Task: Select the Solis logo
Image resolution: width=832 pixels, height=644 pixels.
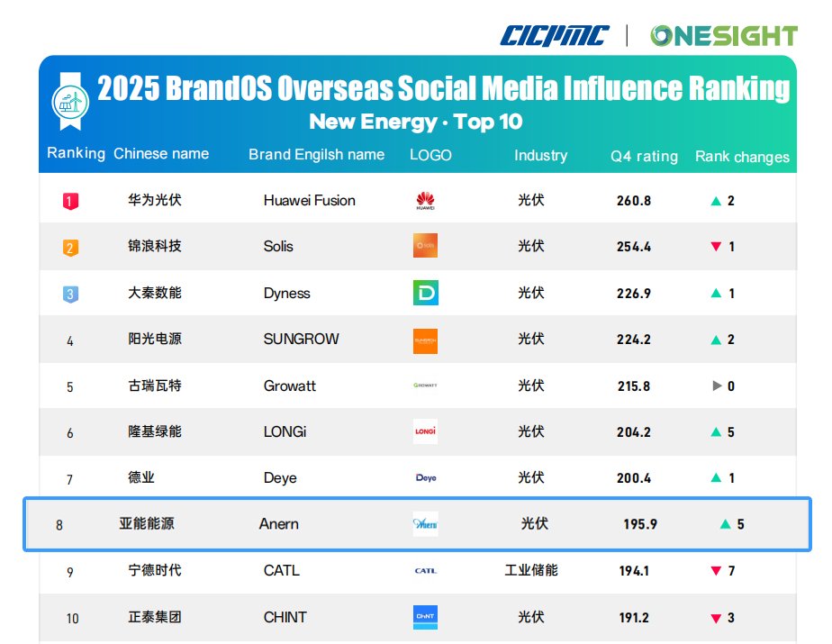Action: pyautogui.click(x=425, y=246)
